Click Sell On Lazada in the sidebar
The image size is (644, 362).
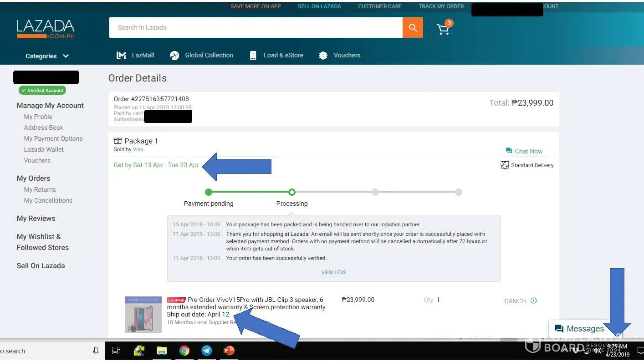point(41,265)
